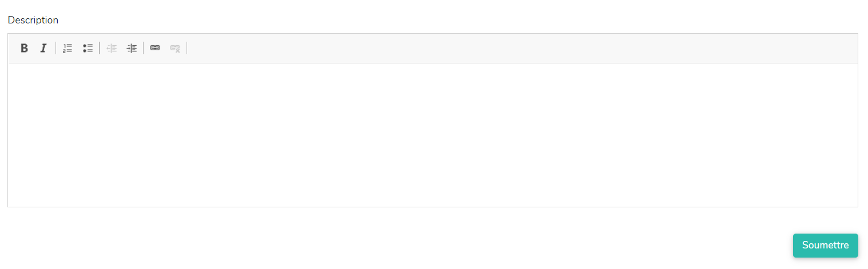
Task: Click the Soumettre button
Action: (x=825, y=245)
